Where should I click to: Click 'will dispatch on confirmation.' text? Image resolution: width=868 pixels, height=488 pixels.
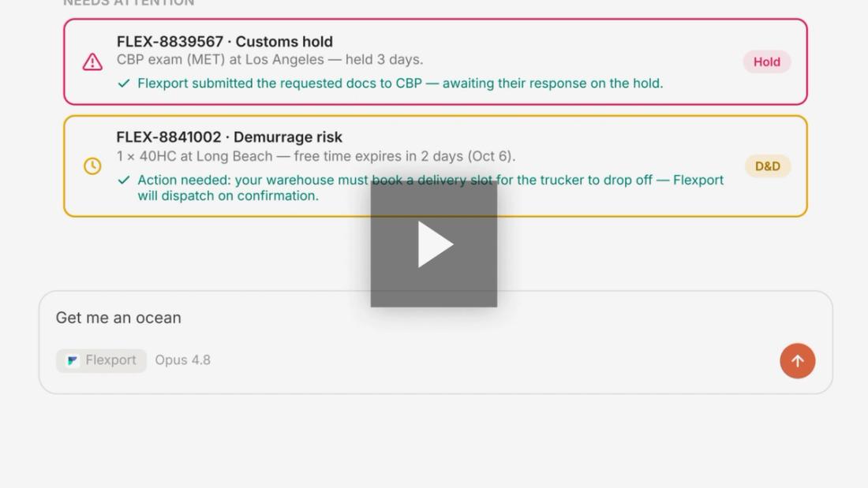(228, 196)
